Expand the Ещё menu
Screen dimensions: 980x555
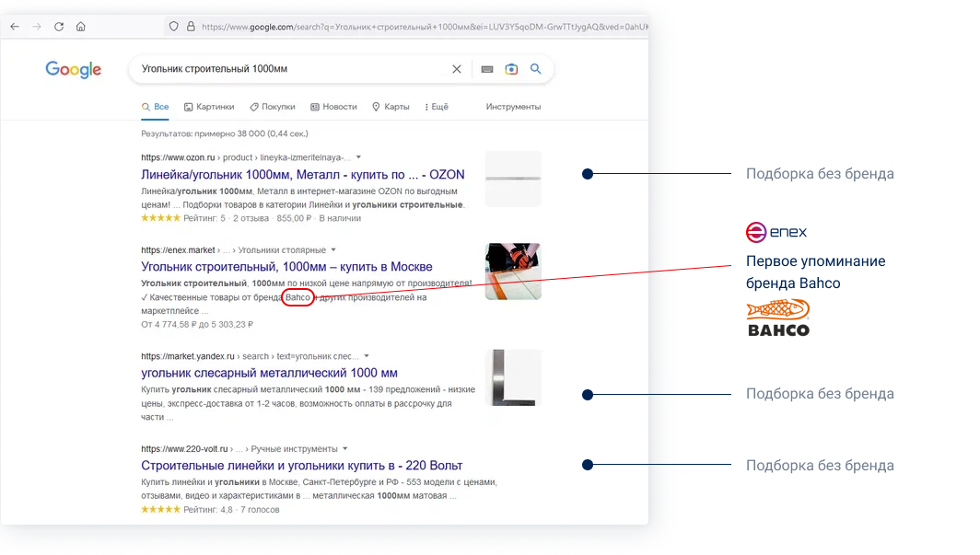[437, 107]
